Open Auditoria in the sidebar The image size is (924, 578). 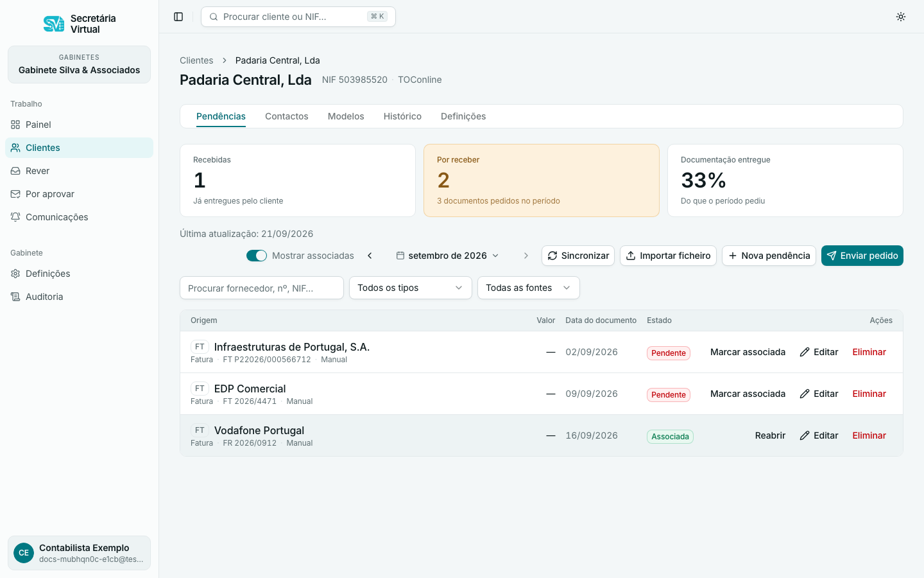coord(80,297)
